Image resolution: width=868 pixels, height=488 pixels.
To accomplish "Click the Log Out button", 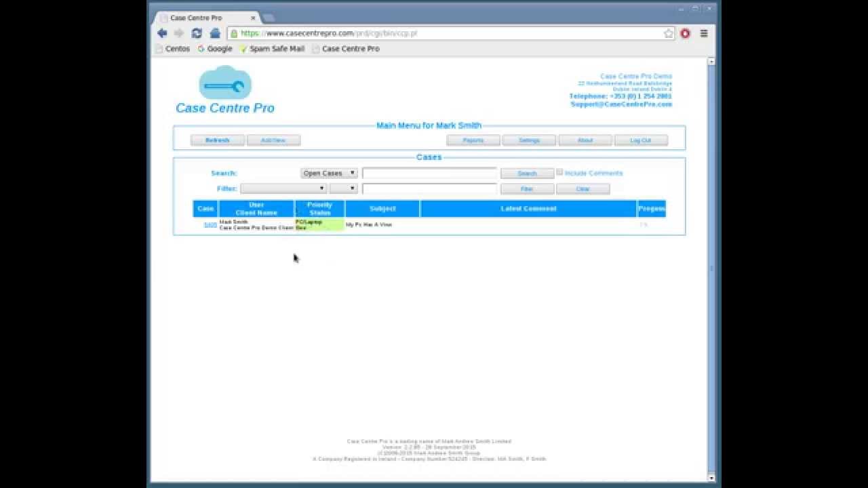I will pos(641,140).
